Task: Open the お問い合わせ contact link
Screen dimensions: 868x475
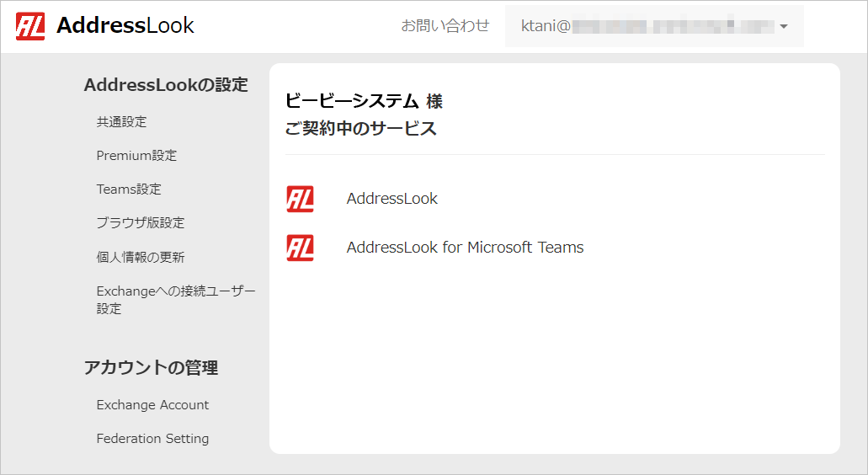Action: [445, 26]
